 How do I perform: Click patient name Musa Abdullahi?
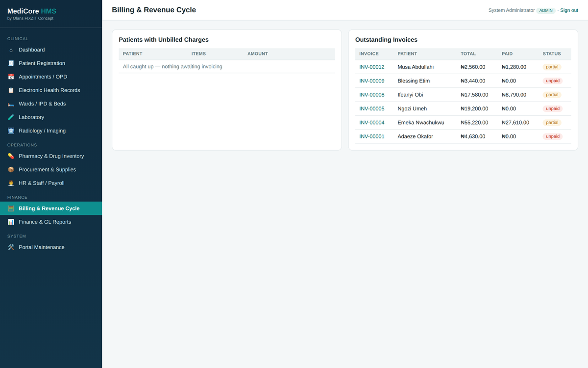point(416,67)
